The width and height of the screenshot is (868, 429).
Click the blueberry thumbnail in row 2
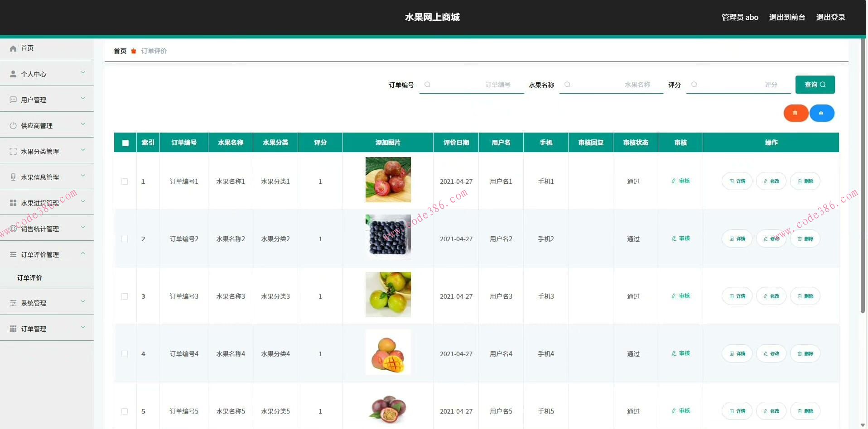tap(388, 237)
